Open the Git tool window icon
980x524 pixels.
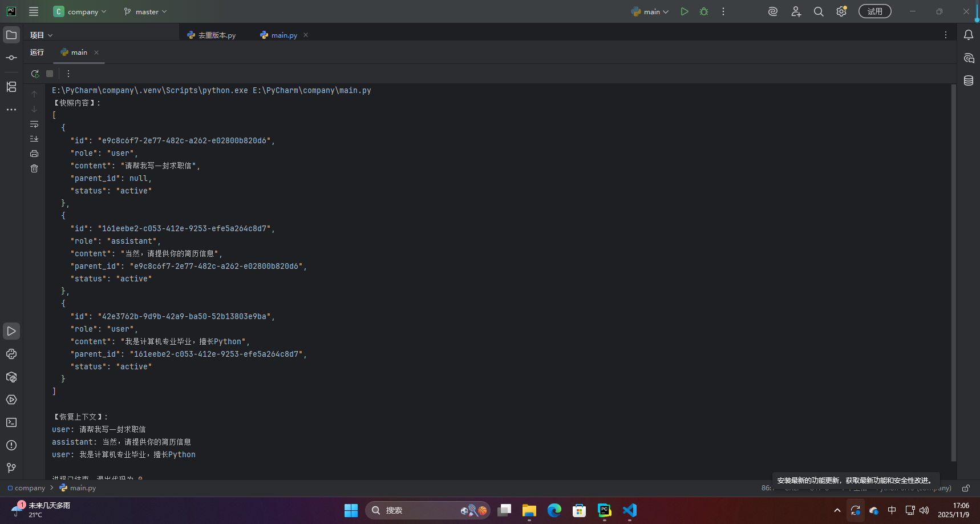click(x=11, y=468)
